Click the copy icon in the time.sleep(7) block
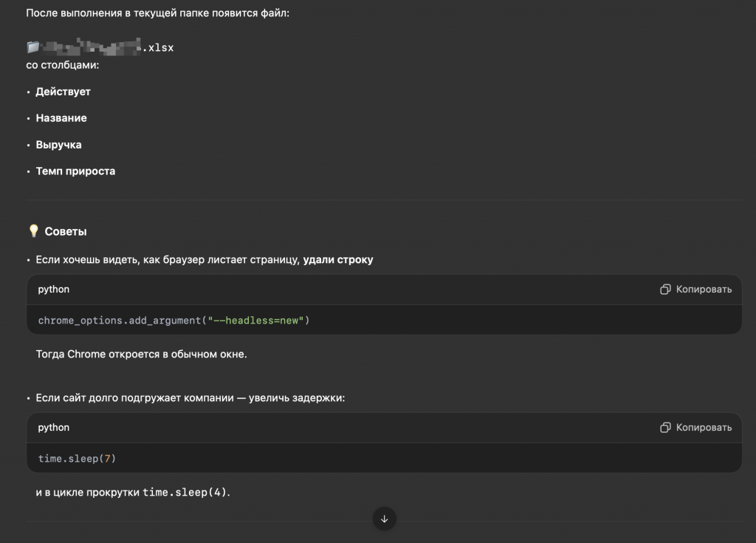This screenshot has width=756, height=543. click(x=665, y=428)
